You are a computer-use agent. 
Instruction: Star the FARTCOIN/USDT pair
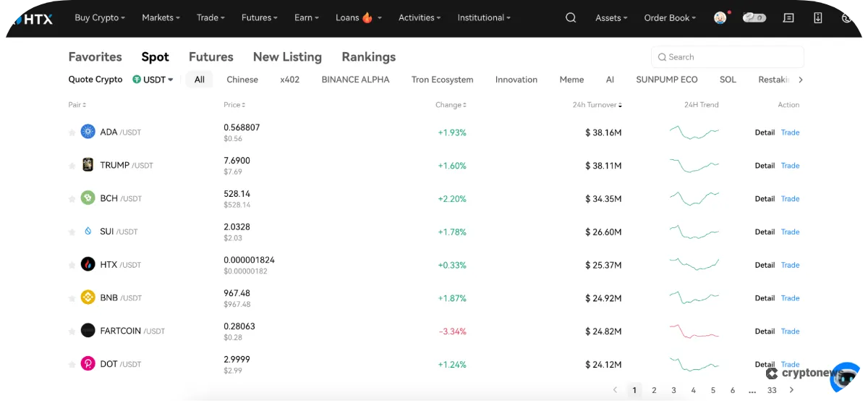pyautogui.click(x=72, y=332)
